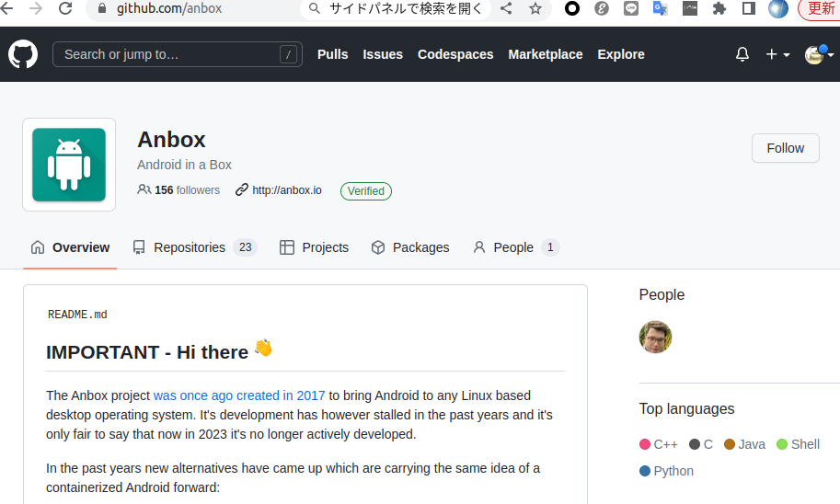Image resolution: width=840 pixels, height=504 pixels.
Task: Open Explore in the GitHub header
Action: tap(621, 54)
